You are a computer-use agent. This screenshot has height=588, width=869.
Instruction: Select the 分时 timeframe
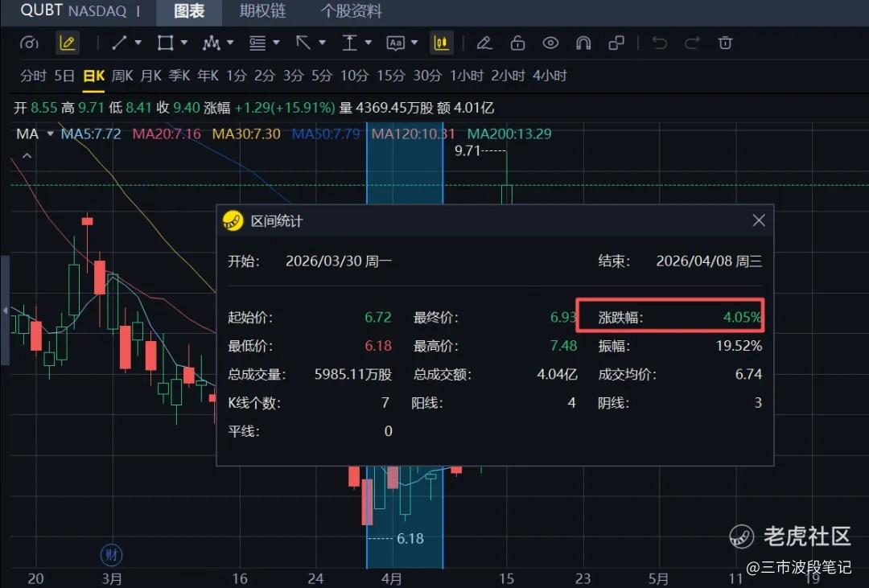(x=33, y=76)
